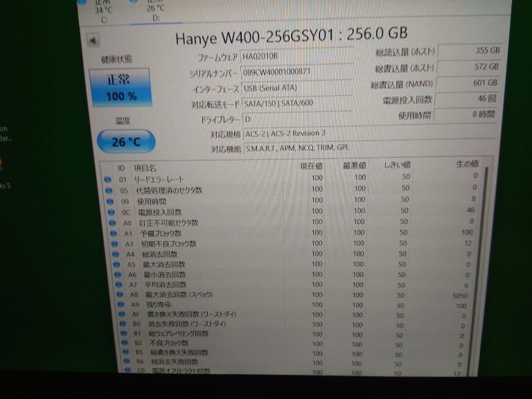The image size is (532, 399).
Task: Click standards field ACS-2 | ACS-2 Revision 3
Action: pos(369,133)
